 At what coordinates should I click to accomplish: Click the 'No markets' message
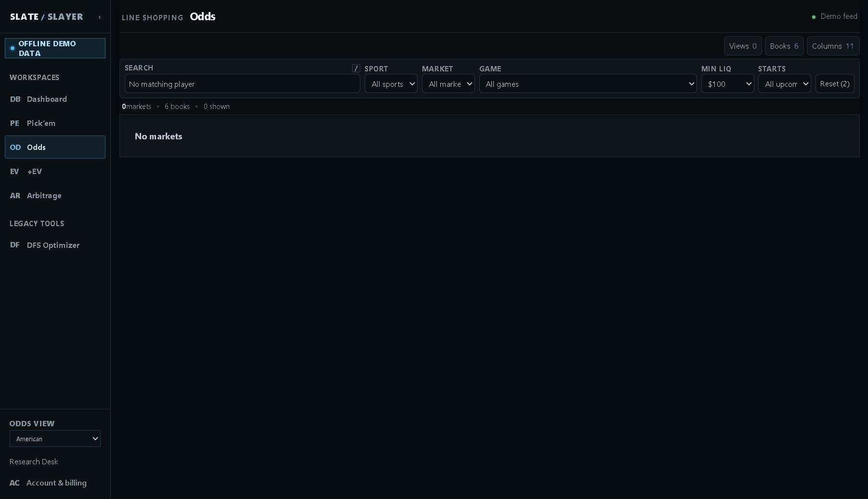(x=158, y=136)
